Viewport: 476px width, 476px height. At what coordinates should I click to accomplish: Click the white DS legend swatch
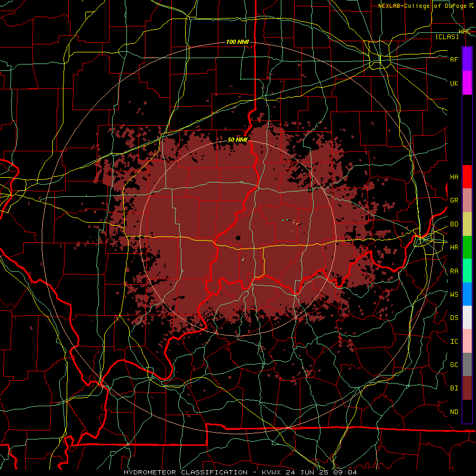click(x=467, y=317)
